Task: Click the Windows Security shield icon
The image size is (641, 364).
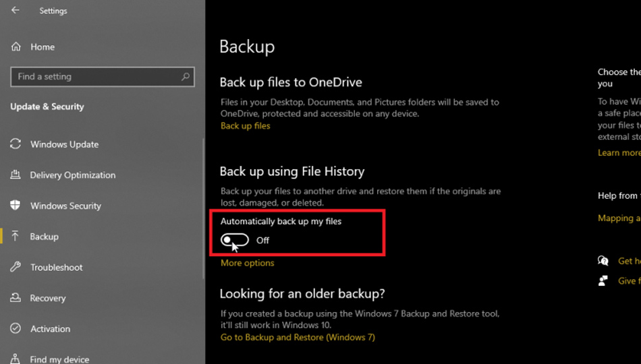Action: [16, 206]
